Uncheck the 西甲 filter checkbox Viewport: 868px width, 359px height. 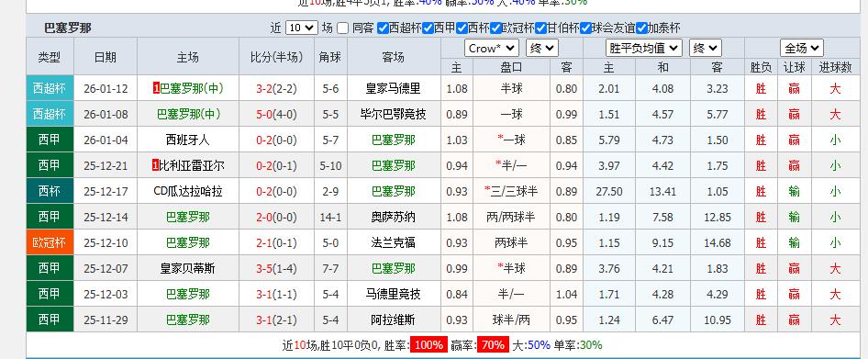pyautogui.click(x=427, y=28)
